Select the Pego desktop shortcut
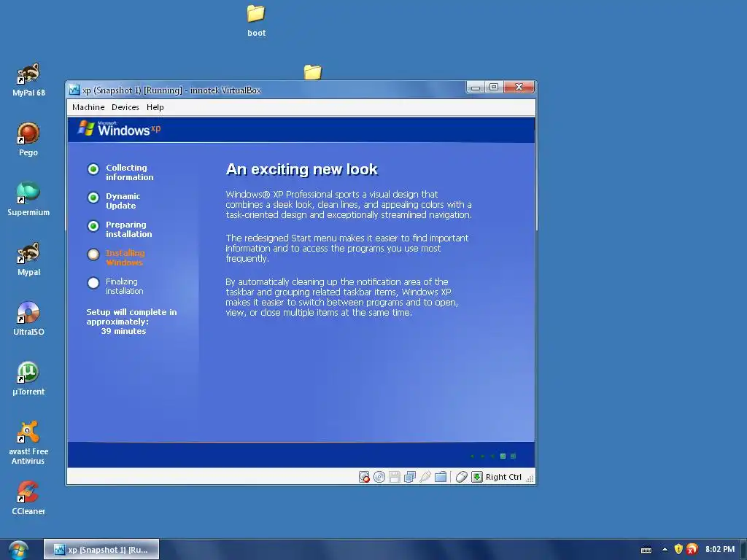This screenshot has height=560, width=747. coord(28,139)
